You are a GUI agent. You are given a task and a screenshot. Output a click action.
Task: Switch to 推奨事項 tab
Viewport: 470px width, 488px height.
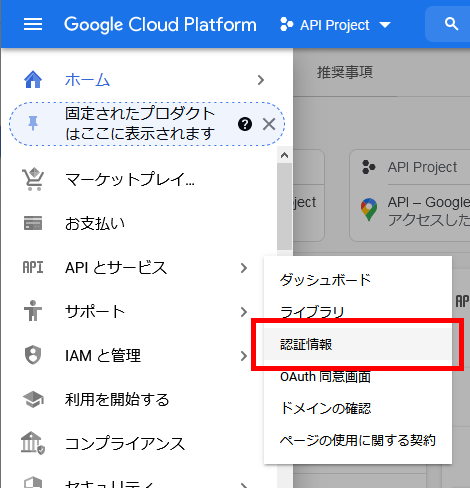[x=345, y=72]
